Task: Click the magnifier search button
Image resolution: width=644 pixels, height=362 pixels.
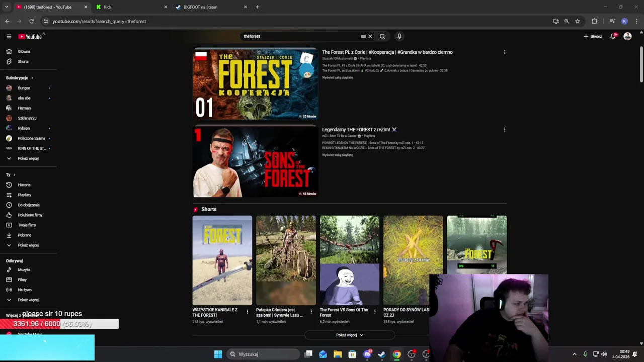Action: [x=382, y=36]
